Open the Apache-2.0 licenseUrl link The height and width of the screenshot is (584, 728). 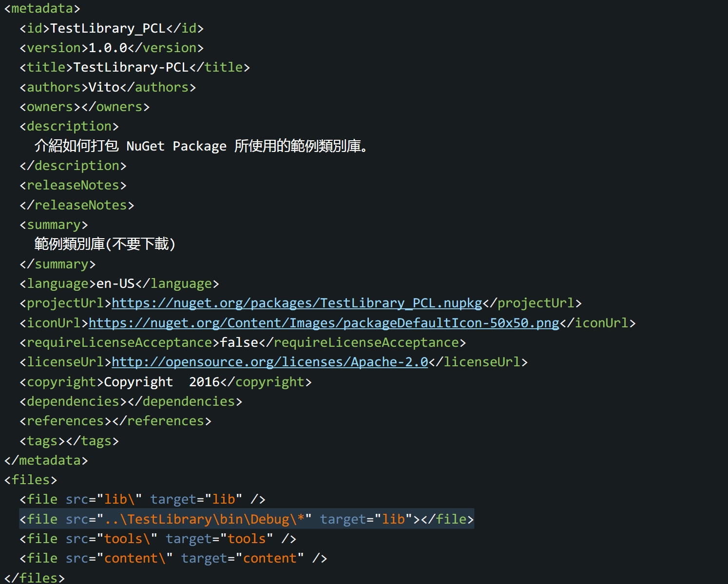coord(269,362)
